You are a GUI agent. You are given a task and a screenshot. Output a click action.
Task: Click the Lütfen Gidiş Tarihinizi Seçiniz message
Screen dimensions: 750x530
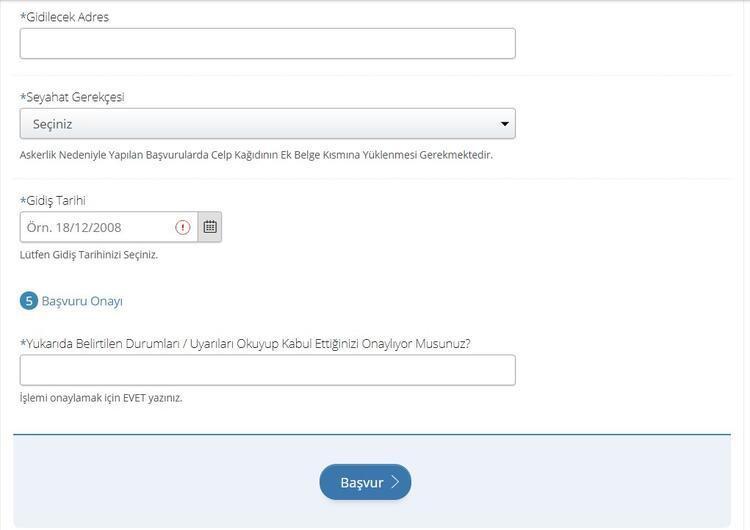click(x=89, y=255)
